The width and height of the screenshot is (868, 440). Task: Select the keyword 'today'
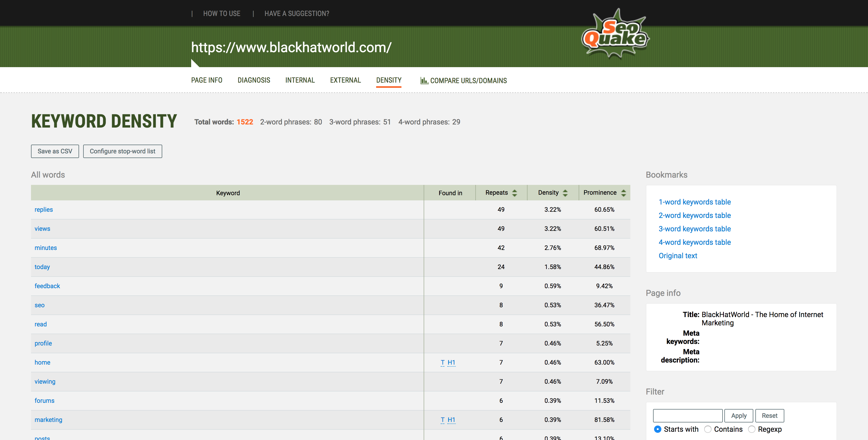[x=42, y=267]
